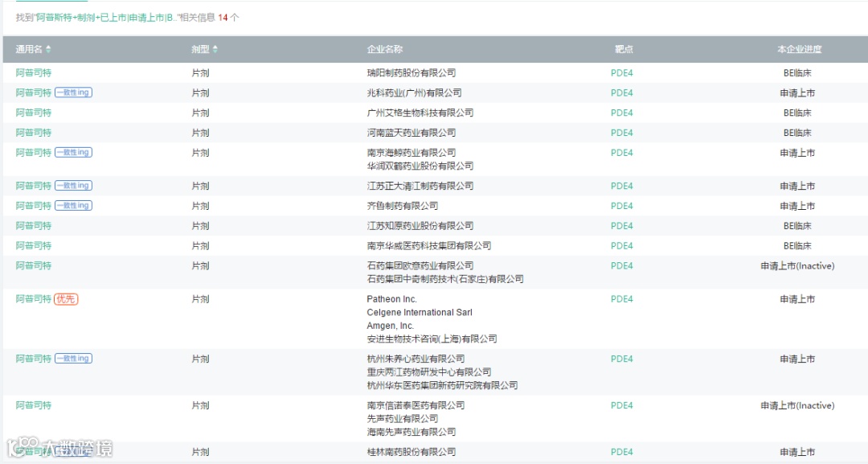Select company 桂林南药股份有限公司
This screenshot has height=464, width=868.
tap(411, 452)
